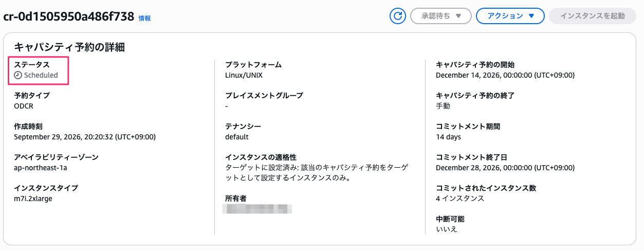
Task: Click the Linux/UNIX platform value
Action: 244,75
